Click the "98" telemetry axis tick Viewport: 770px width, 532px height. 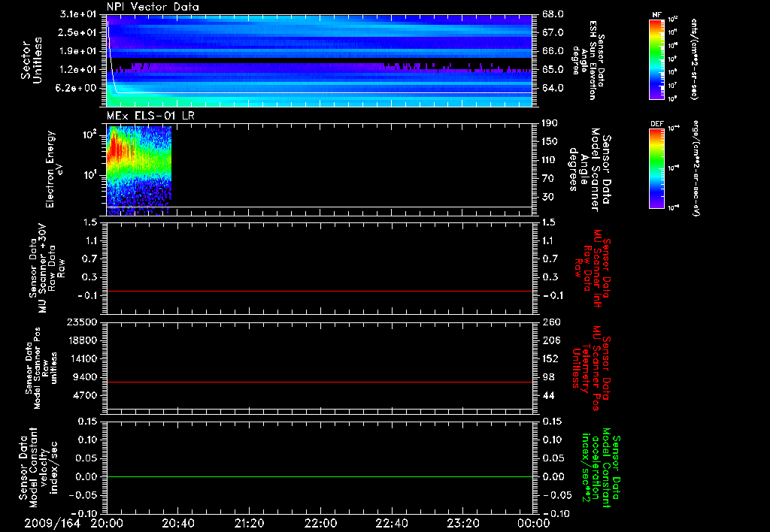(x=548, y=377)
